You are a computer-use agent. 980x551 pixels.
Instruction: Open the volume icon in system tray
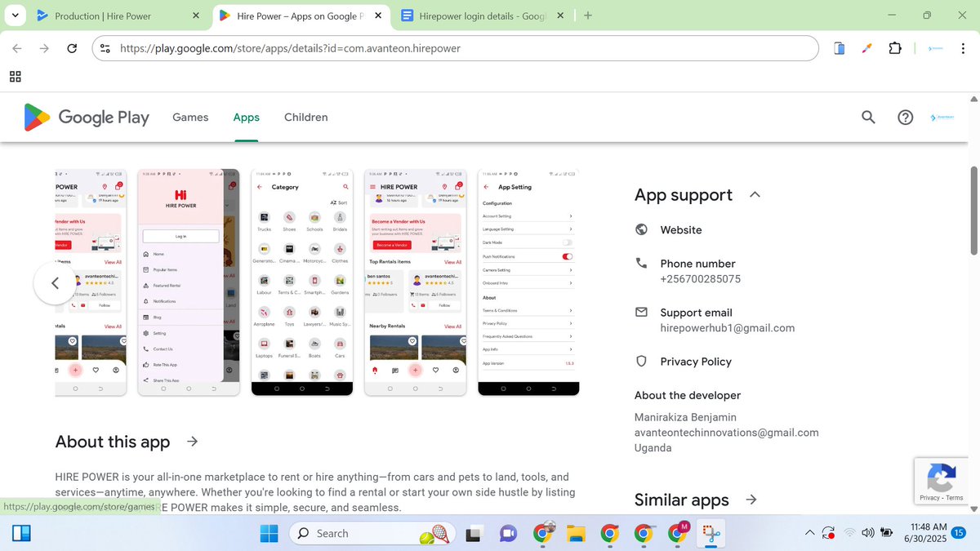click(x=867, y=533)
